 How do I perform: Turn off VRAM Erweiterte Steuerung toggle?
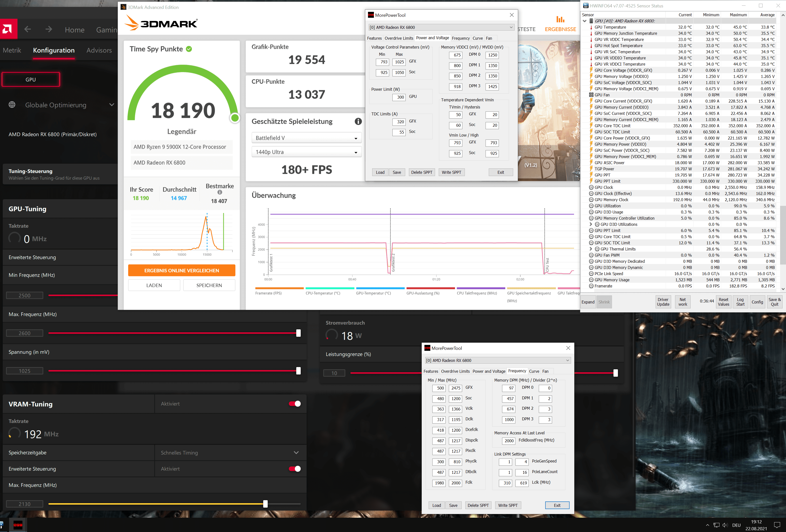(x=295, y=469)
